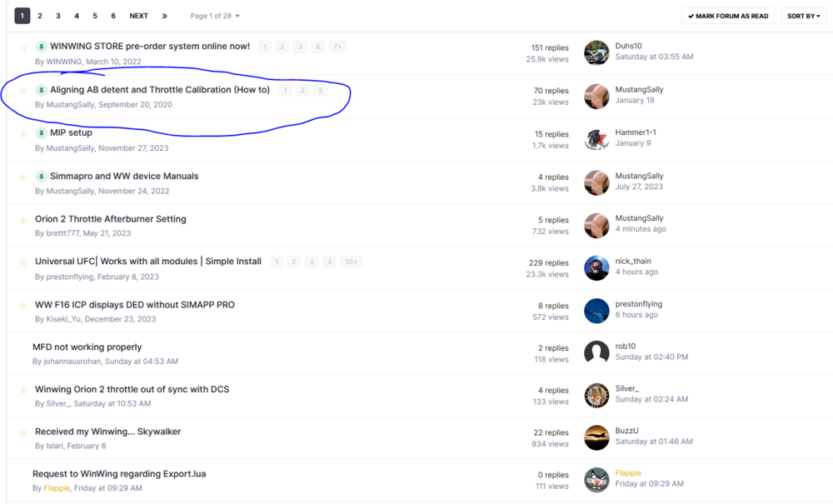This screenshot has height=504, width=833.
Task: Click the pin icon on Simmapro and WW Manuals
Action: [41, 177]
